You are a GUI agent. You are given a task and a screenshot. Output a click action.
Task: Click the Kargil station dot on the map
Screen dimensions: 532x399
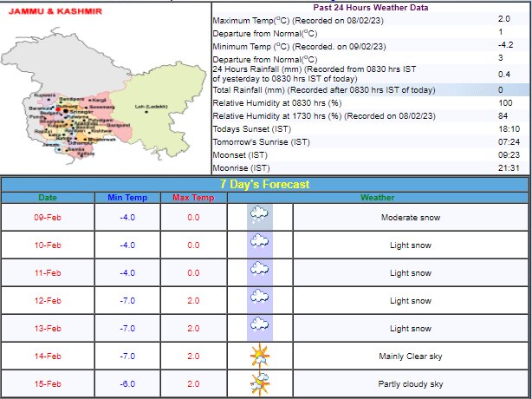coord(90,100)
